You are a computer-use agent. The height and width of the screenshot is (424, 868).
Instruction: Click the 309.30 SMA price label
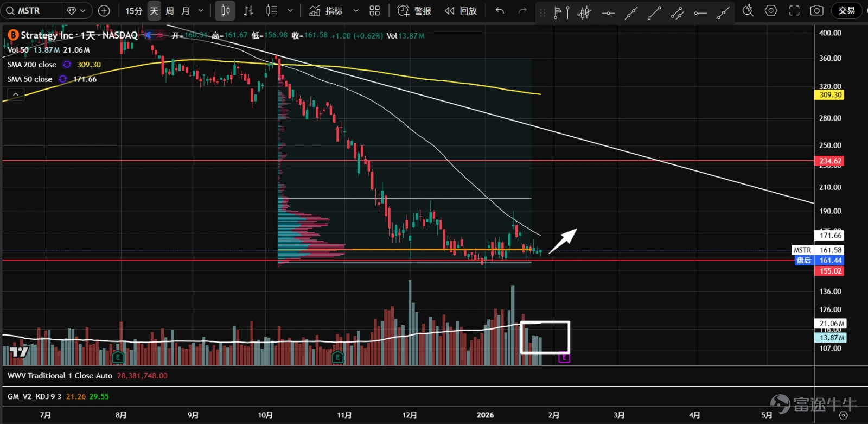pyautogui.click(x=830, y=95)
